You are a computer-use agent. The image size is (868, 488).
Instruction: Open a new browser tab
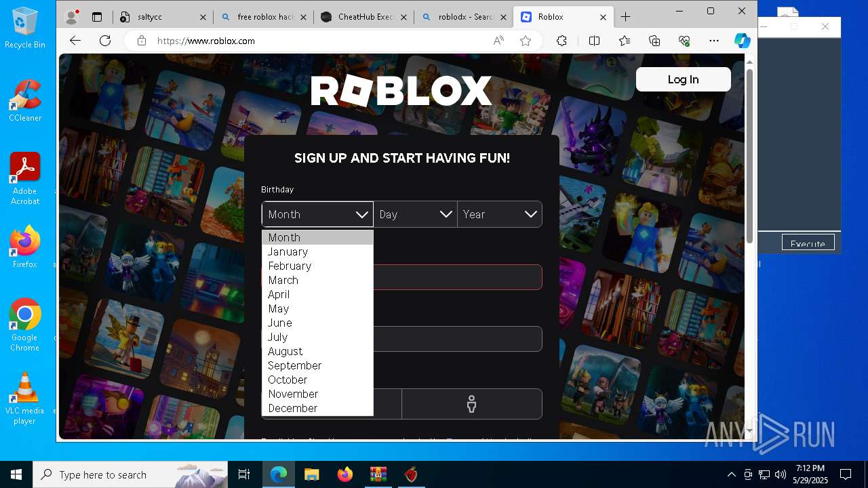625,17
